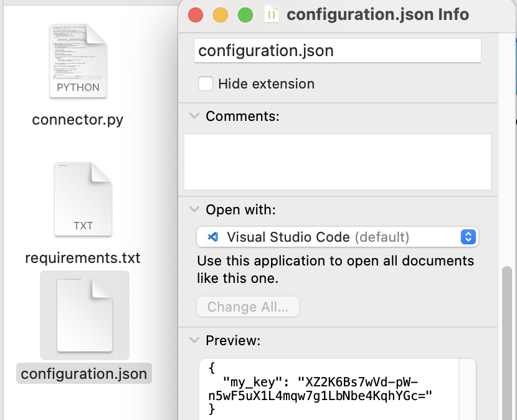Click the highlighted configuration.json file name label
517x420 pixels.
coord(84,373)
